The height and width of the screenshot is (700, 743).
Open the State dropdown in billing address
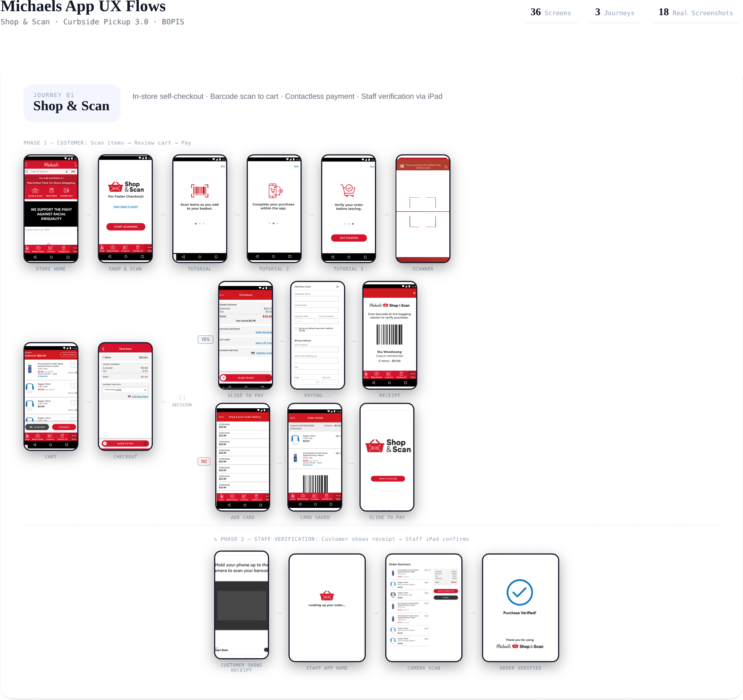307,382
